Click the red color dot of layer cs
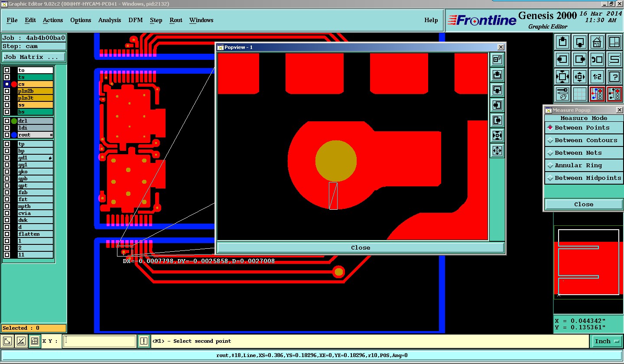 pyautogui.click(x=14, y=84)
